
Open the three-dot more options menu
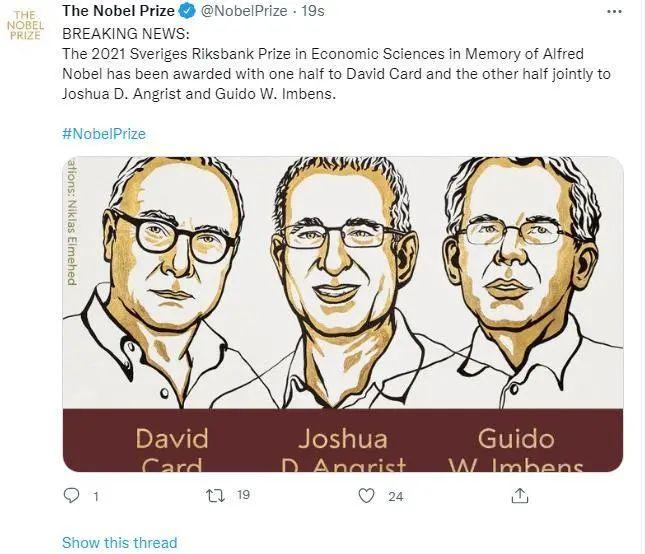[614, 11]
